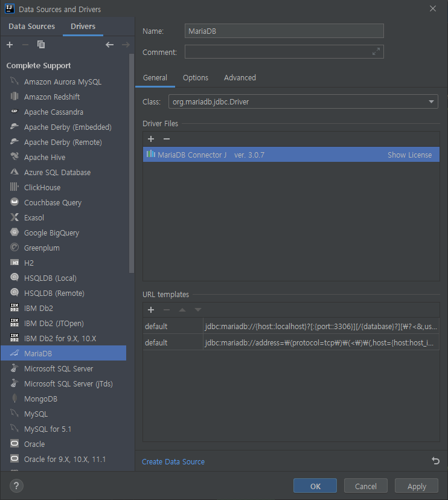
Task: Click the MongoDB leaf icon
Action: [x=14, y=399]
